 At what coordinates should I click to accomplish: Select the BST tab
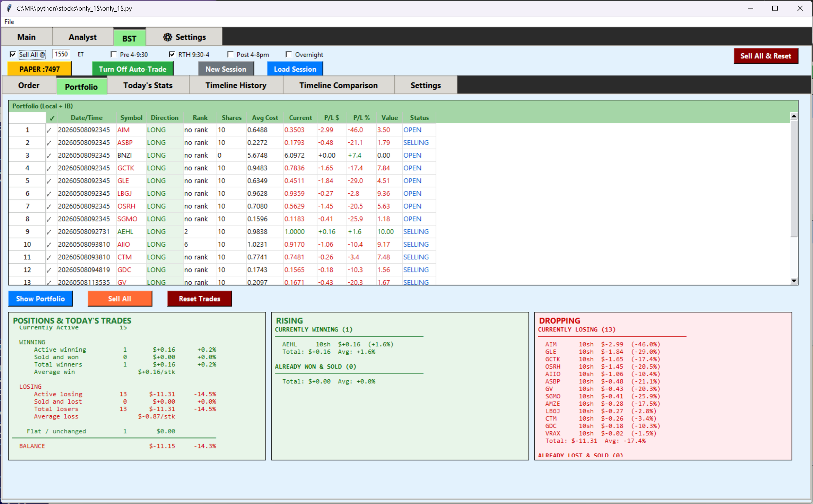pyautogui.click(x=129, y=38)
